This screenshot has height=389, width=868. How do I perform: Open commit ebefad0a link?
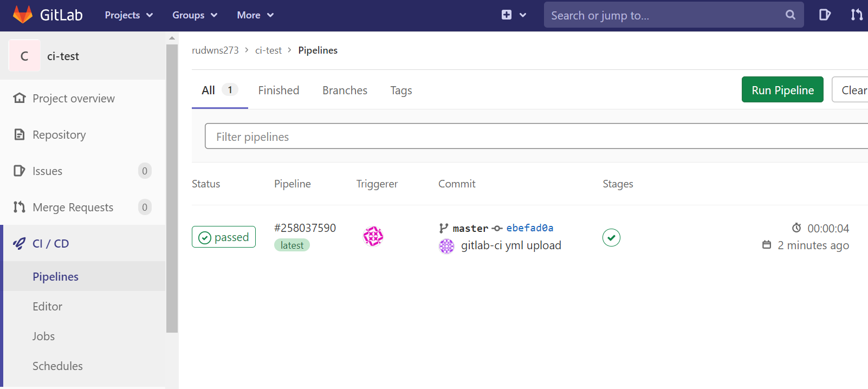point(530,228)
